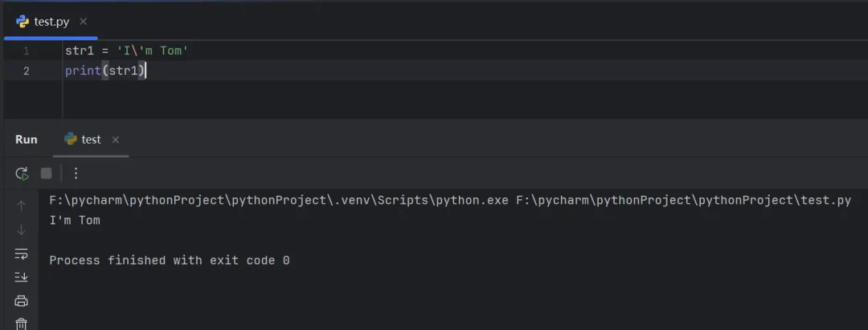Enable scroll to end of output
The width and height of the screenshot is (868, 330).
22,277
